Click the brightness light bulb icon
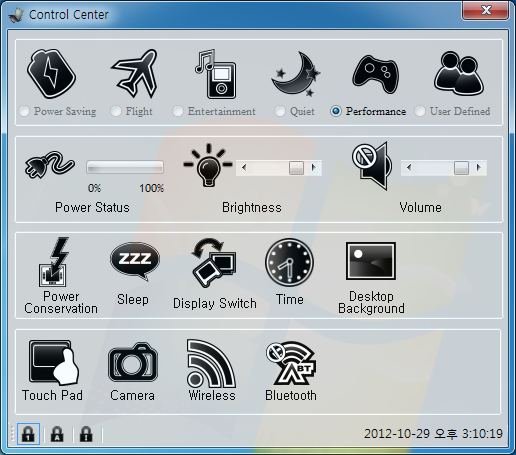Screen dimensions: 516x455 208,165
